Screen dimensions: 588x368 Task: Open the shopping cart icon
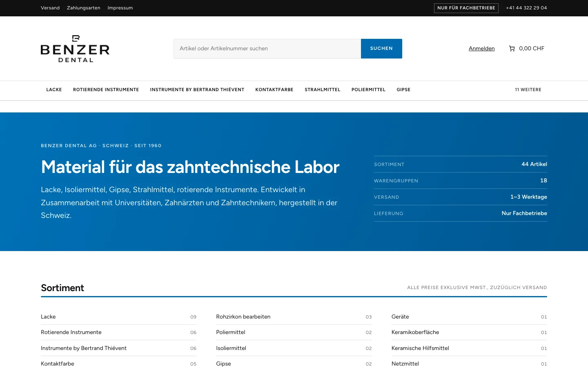coord(512,48)
